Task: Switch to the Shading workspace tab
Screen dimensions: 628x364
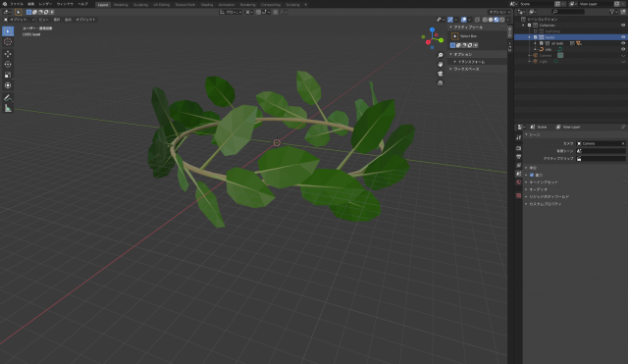Action: (207, 5)
